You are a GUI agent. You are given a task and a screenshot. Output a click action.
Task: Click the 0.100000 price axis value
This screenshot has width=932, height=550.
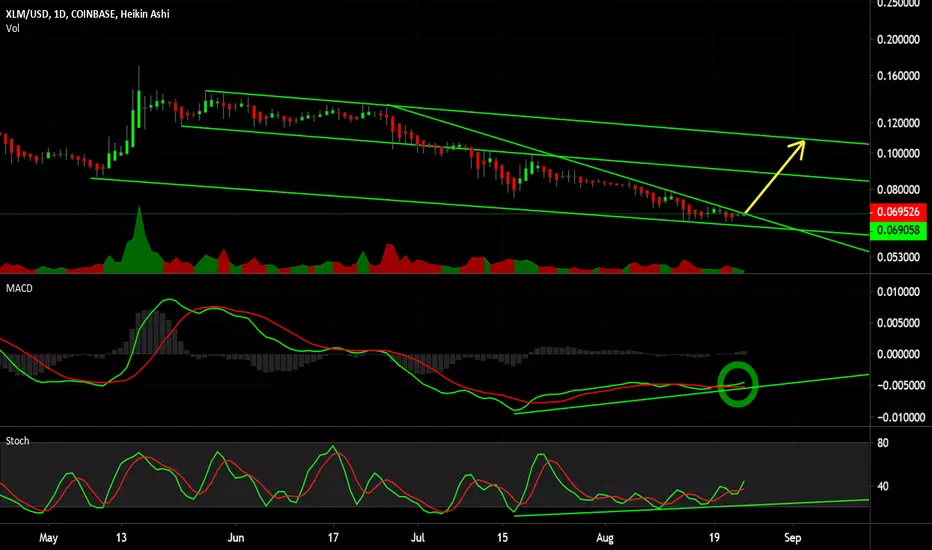pos(898,153)
